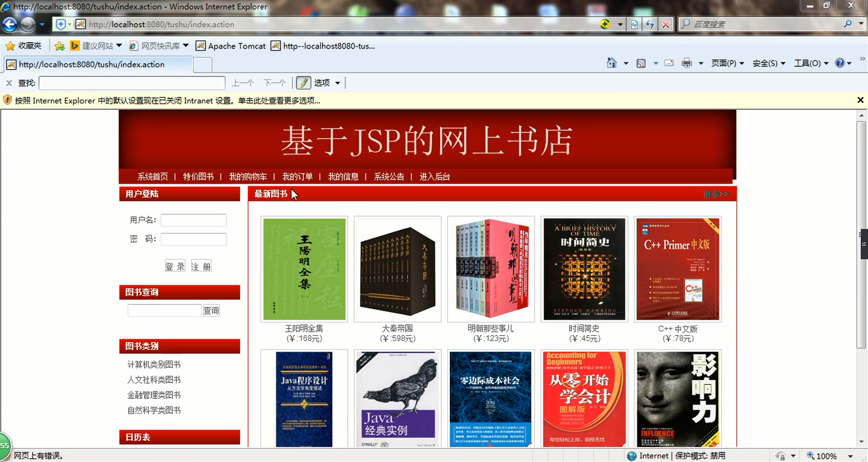Click the Home icon in command bar
The image size is (868, 462).
coord(612,63)
